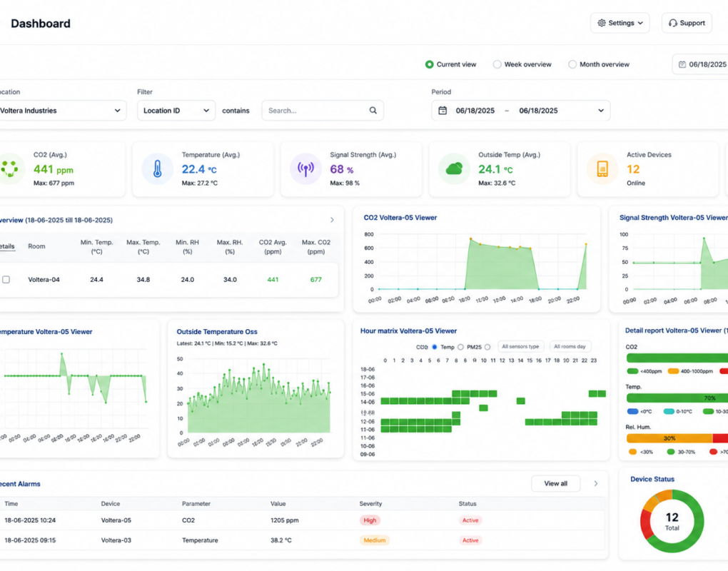Image resolution: width=728 pixels, height=571 pixels.
Task: Click Active status for Voltera-05 alarm
Action: tap(470, 520)
